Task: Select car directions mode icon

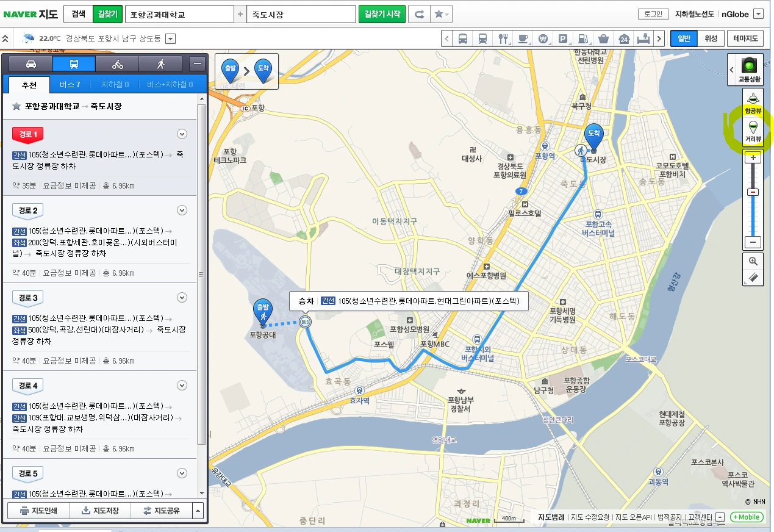Action: click(30, 64)
